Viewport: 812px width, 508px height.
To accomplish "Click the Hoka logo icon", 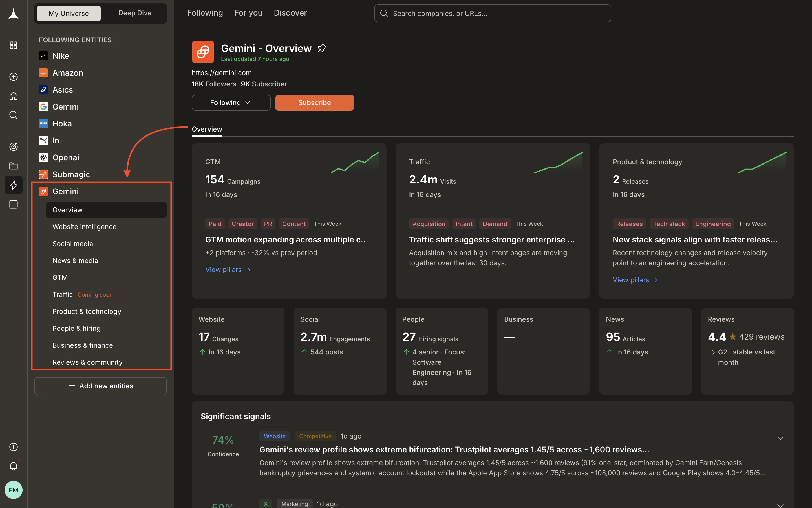I will pos(43,124).
